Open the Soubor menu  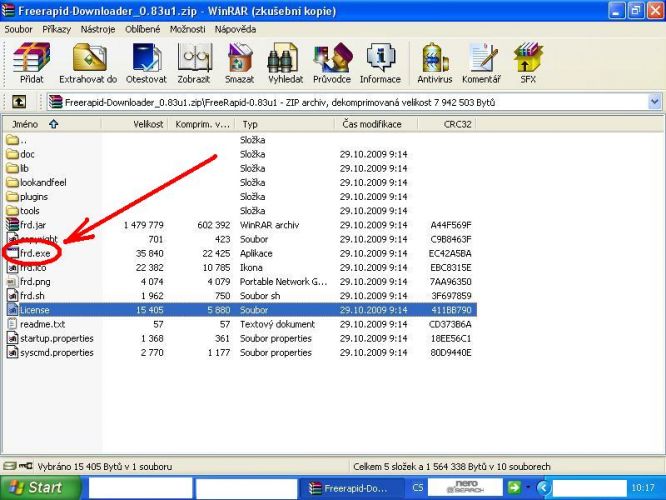point(18,29)
